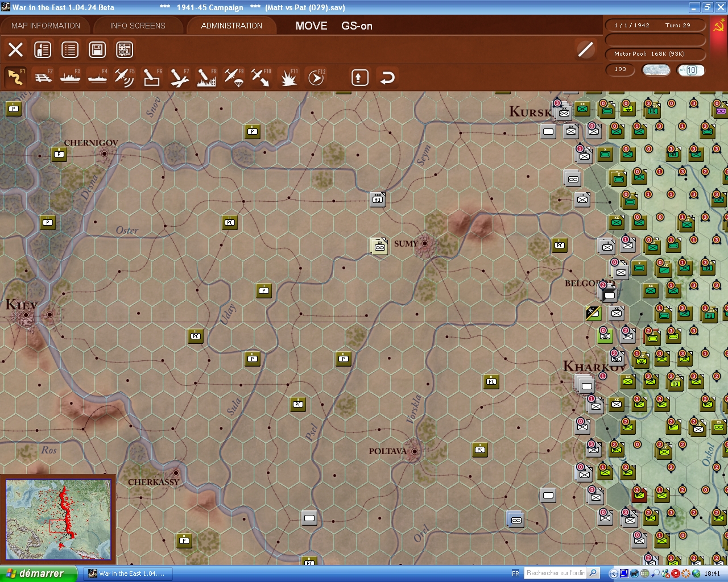The height and width of the screenshot is (582, 728).
Task: Click the Motor Pool 168K display
Action: 655,54
